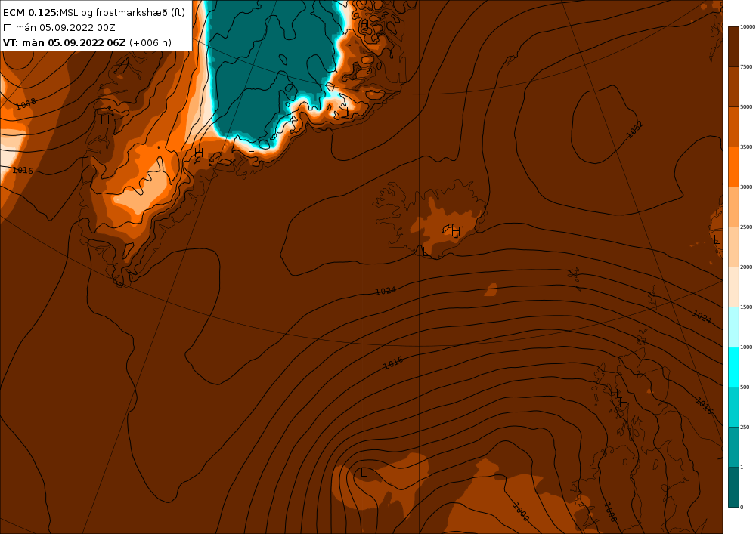
Task: Pick the darkest teal 0–1 colorbar segment
Action: click(x=733, y=486)
